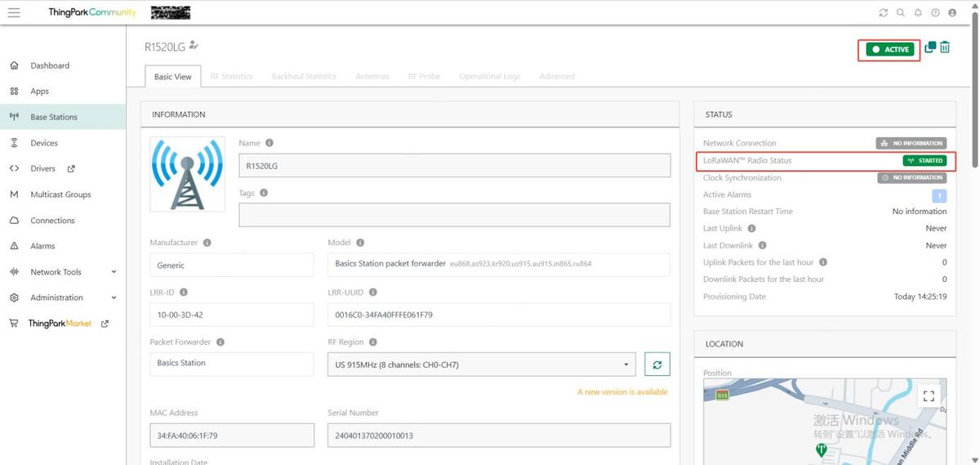Switch to the Antennas tab
Screen dimensions: 980x465
pos(372,76)
